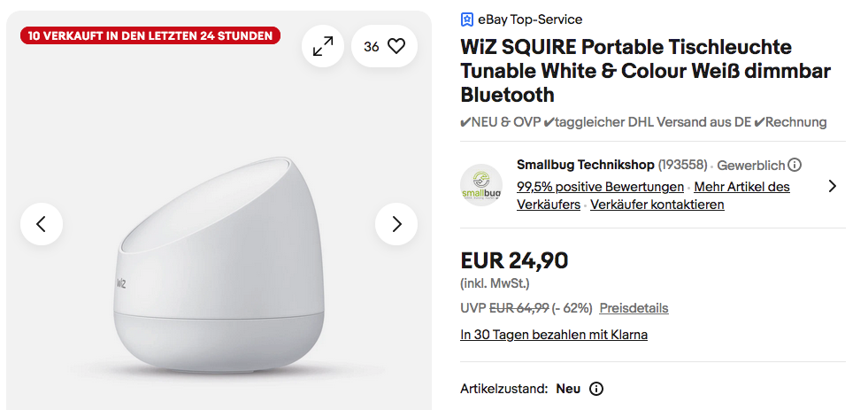Click the eBay Top-Service label text
Viewport: 868px width, 410px height.
point(529,19)
